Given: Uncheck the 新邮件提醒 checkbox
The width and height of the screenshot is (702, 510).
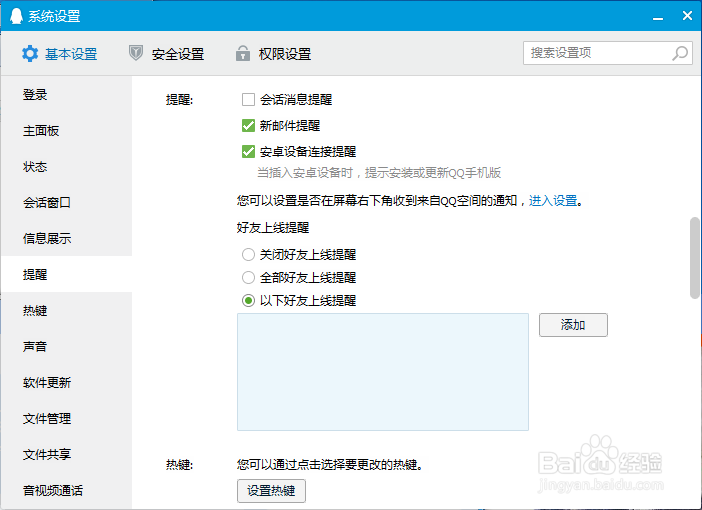Looking at the screenshot, I should pos(248,125).
